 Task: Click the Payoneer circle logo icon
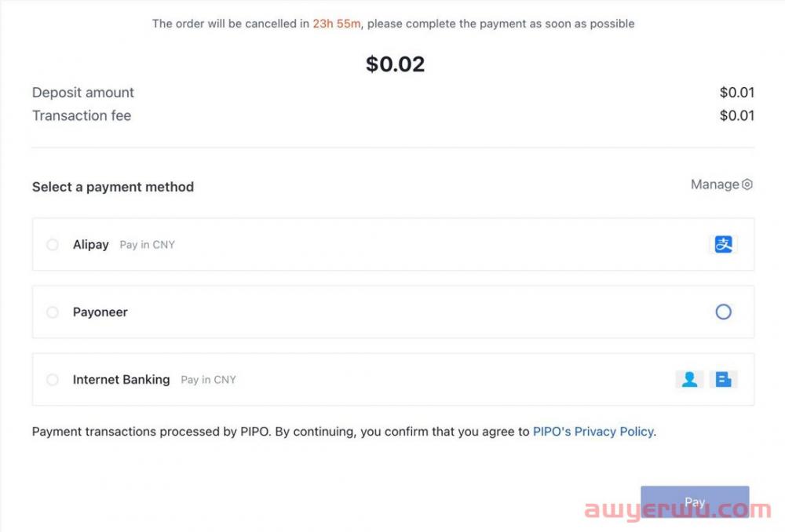[723, 312]
